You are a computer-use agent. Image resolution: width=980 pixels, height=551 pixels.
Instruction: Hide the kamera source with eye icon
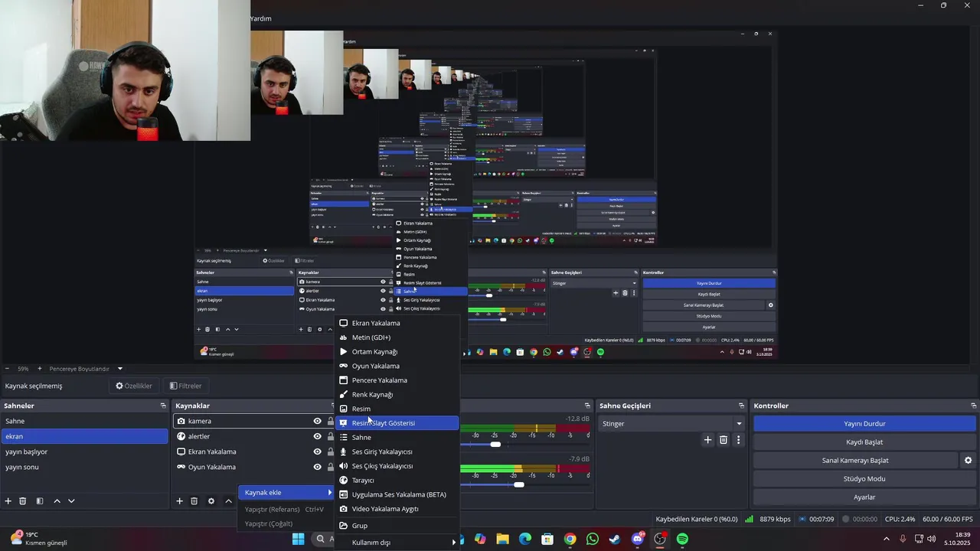pyautogui.click(x=317, y=421)
